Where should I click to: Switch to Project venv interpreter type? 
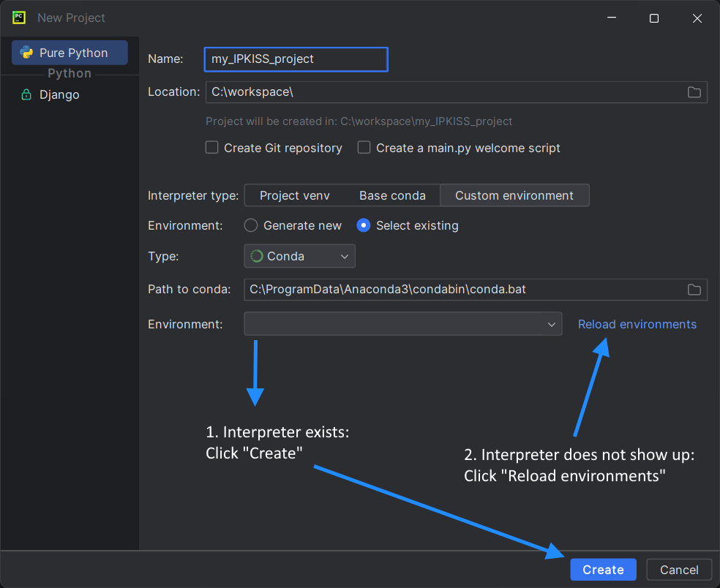(294, 195)
